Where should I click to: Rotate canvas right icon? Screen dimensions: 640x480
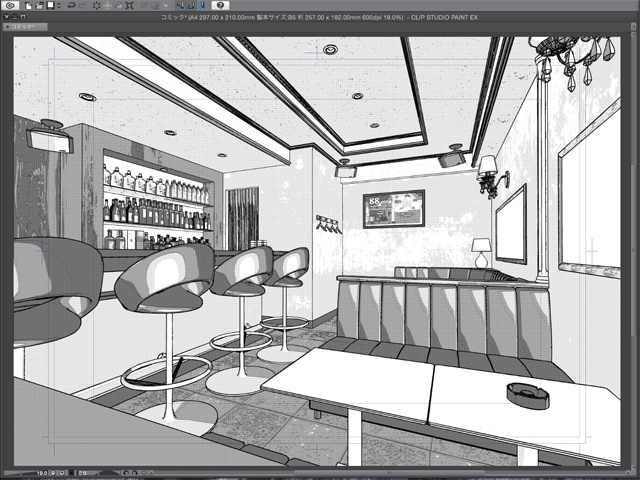click(135, 473)
